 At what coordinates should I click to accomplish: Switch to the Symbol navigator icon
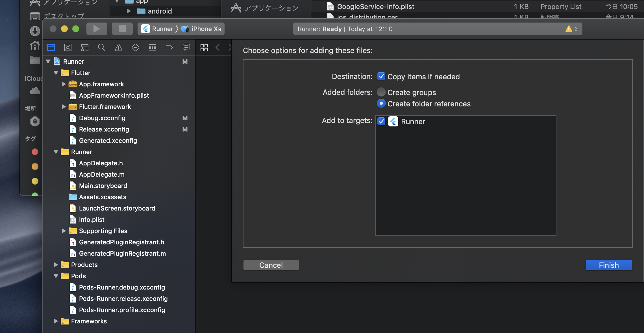coord(85,47)
